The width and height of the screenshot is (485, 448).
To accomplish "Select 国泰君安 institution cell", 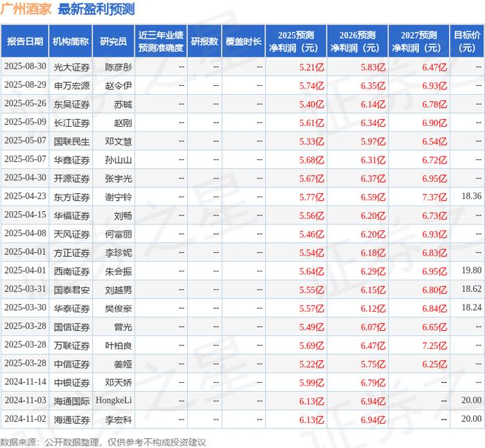I will coord(72,289).
